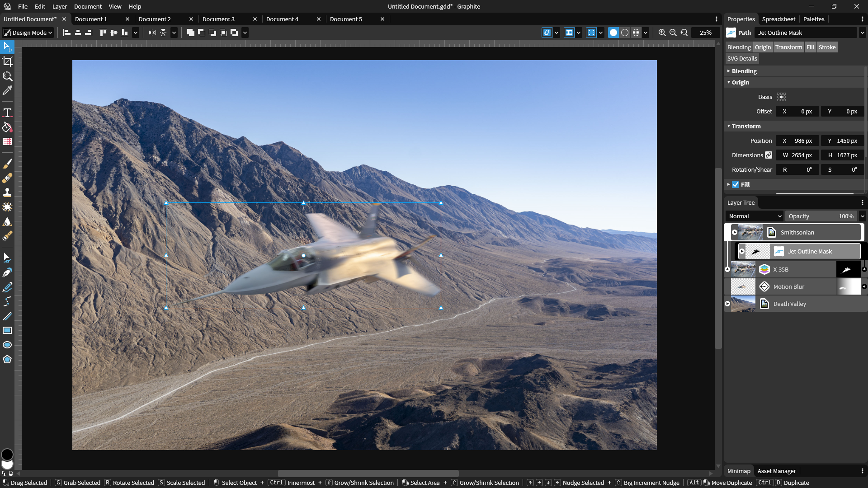
Task: Switch to Spreadsheet tab
Action: (x=778, y=19)
